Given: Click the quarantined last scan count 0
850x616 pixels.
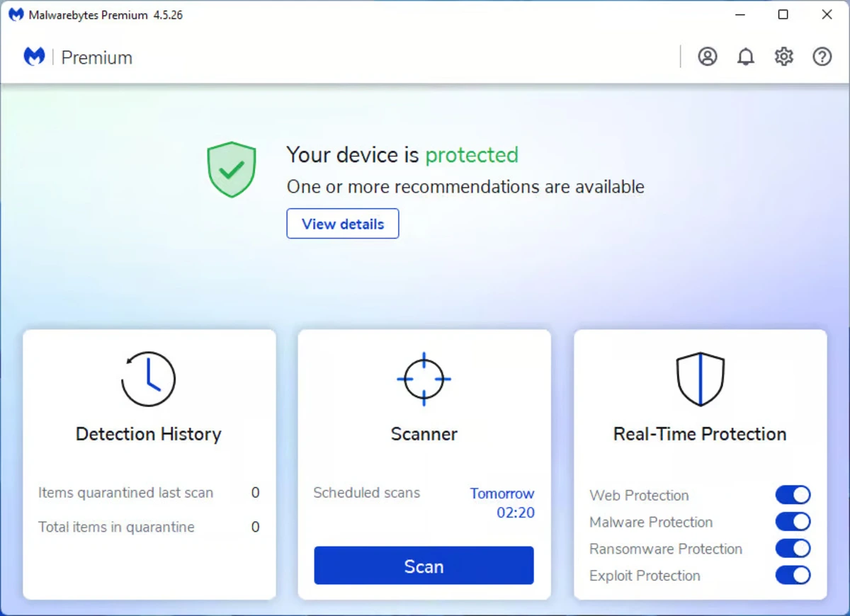Looking at the screenshot, I should click(x=256, y=493).
